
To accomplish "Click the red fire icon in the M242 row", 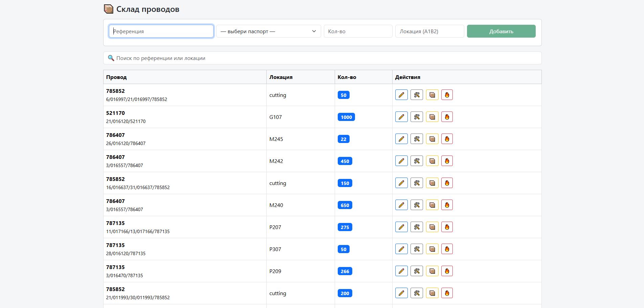I will click(447, 161).
